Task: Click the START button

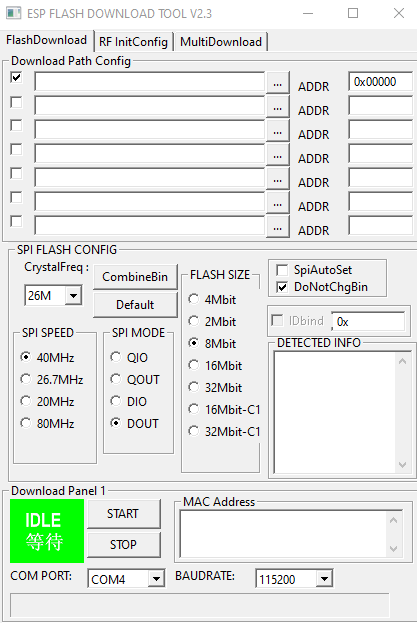Action: click(124, 514)
